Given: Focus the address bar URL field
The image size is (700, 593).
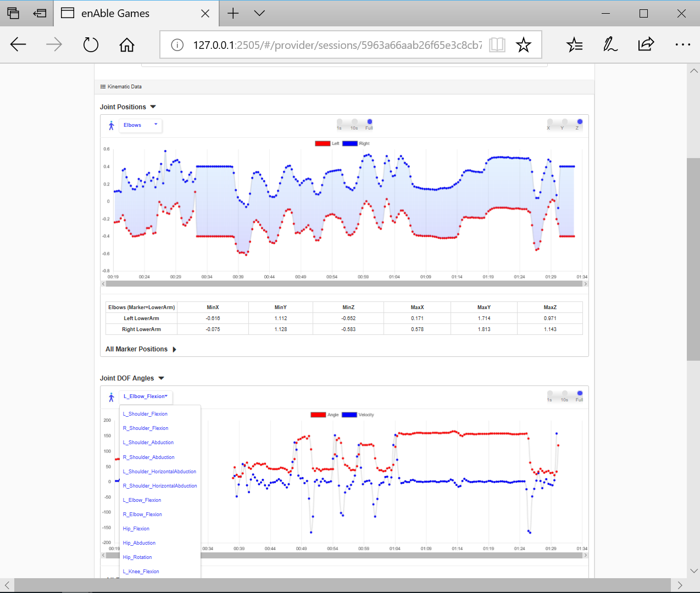Looking at the screenshot, I should pos(337,45).
